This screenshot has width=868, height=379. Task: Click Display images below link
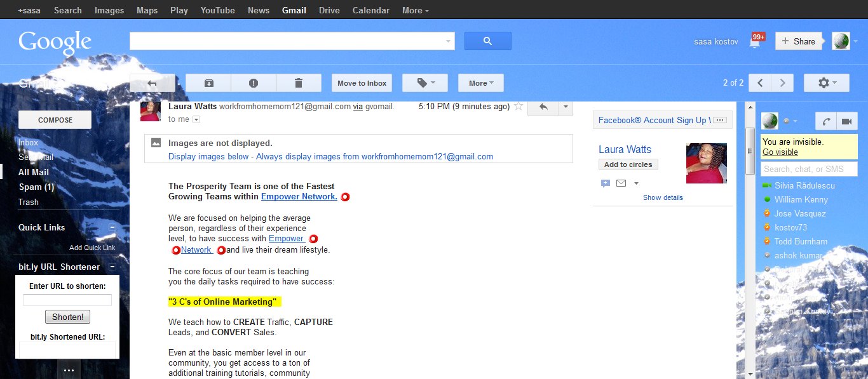coord(208,156)
